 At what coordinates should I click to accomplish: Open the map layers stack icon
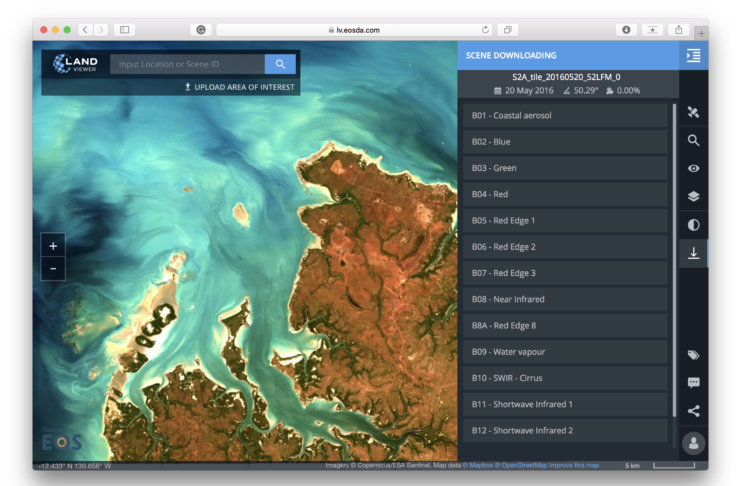693,197
